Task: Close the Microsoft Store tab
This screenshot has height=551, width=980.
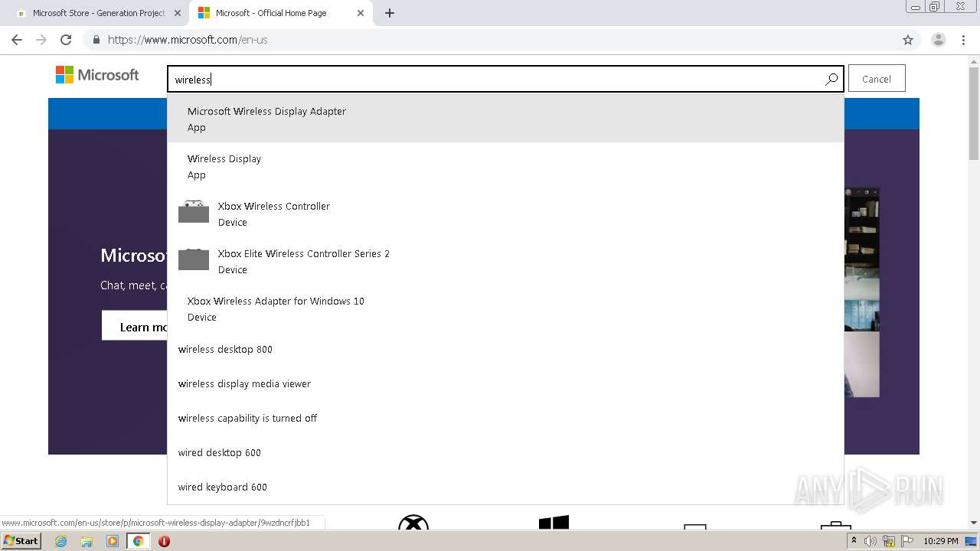Action: (x=178, y=13)
